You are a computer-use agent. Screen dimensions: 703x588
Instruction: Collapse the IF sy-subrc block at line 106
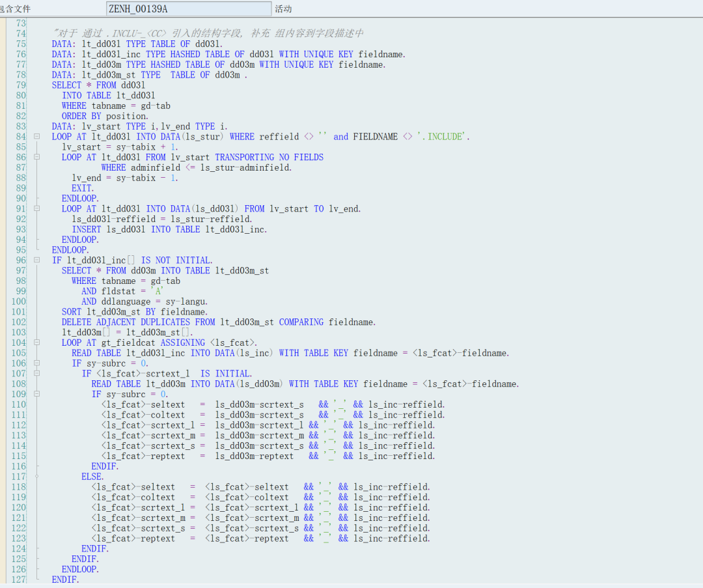click(x=36, y=363)
